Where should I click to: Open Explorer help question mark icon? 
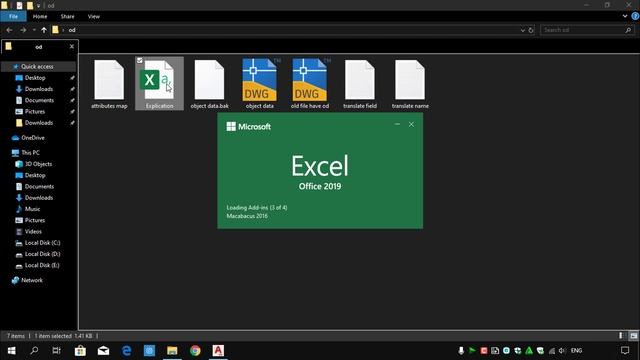click(x=635, y=16)
